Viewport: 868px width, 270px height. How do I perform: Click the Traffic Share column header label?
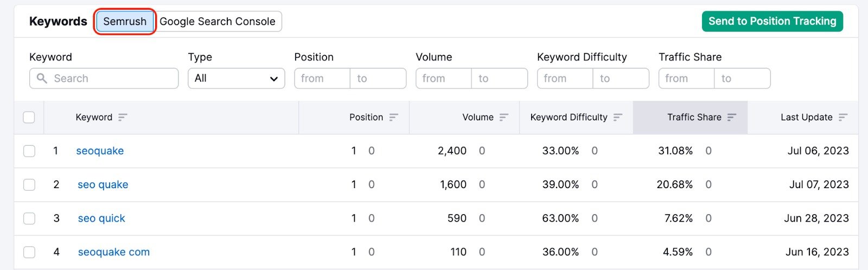tap(694, 117)
